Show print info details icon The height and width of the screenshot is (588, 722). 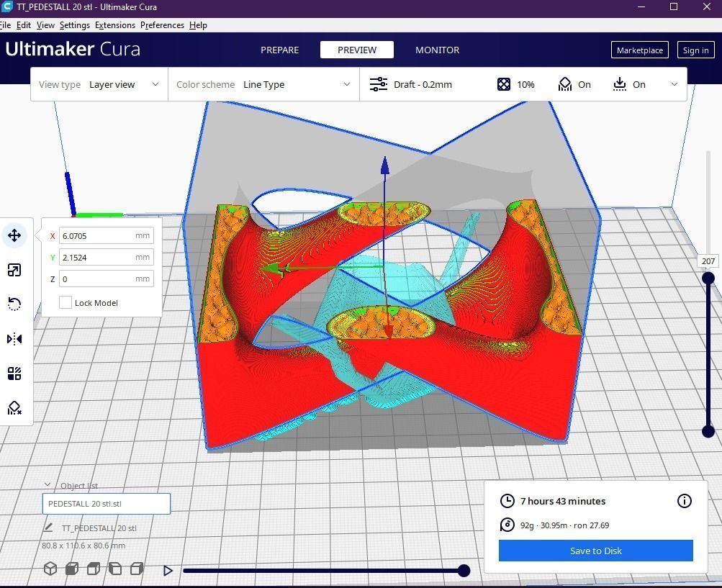[x=685, y=500]
